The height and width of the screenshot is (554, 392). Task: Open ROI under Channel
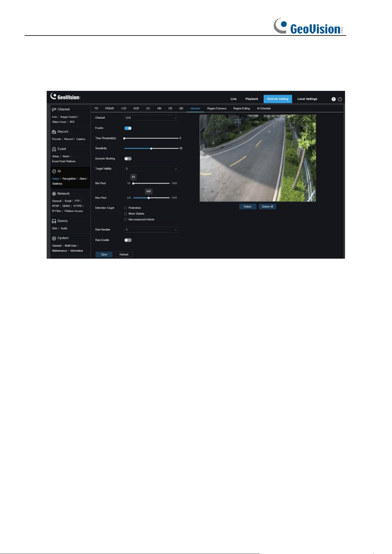(72, 122)
